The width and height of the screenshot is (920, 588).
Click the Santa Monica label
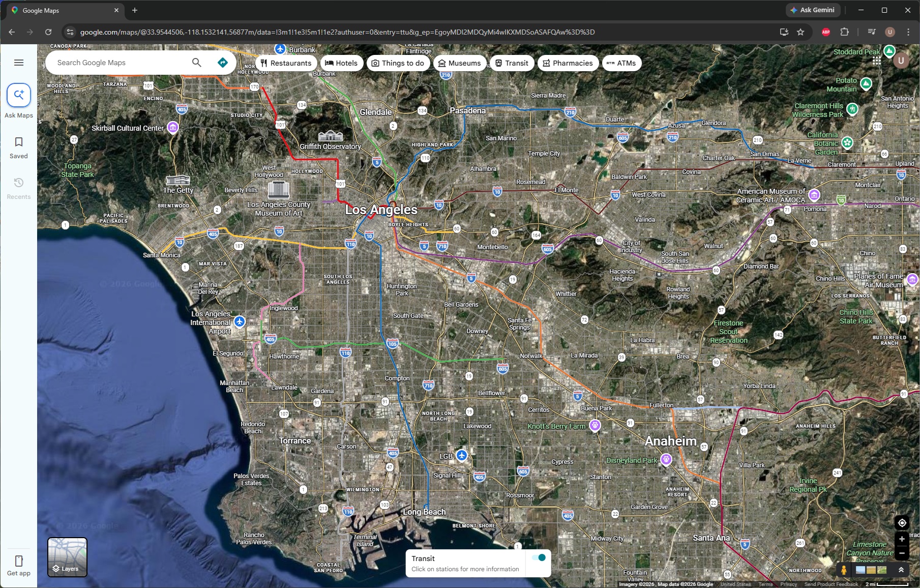coord(161,255)
